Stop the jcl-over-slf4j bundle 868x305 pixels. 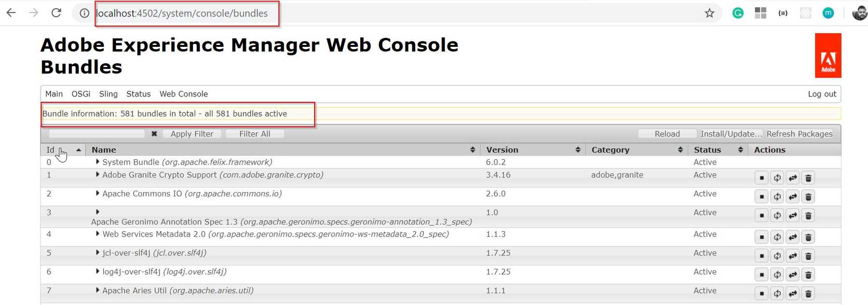point(761,256)
